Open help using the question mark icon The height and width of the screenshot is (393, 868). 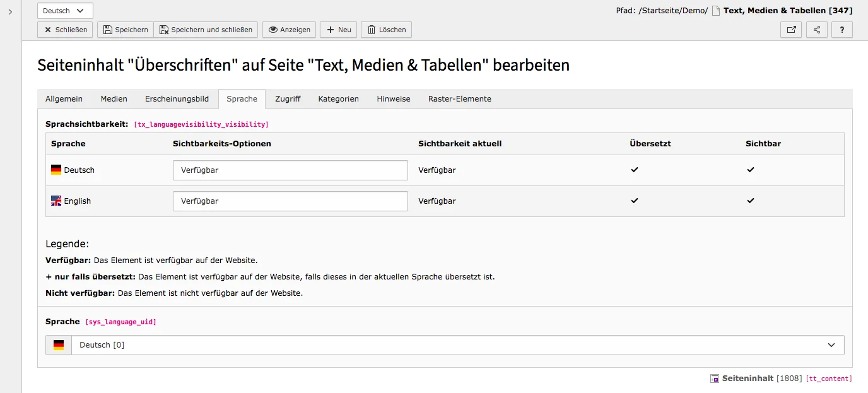tap(842, 29)
